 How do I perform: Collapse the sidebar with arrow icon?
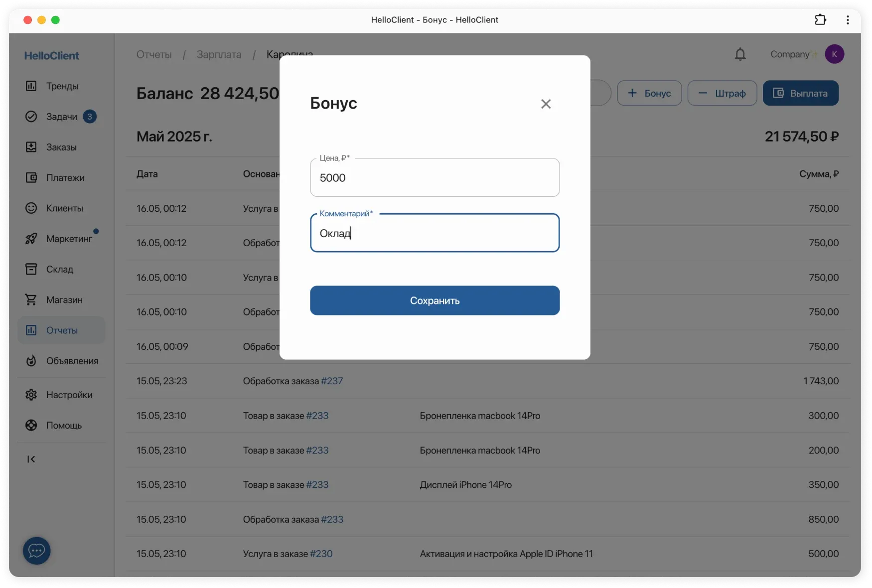tap(31, 459)
